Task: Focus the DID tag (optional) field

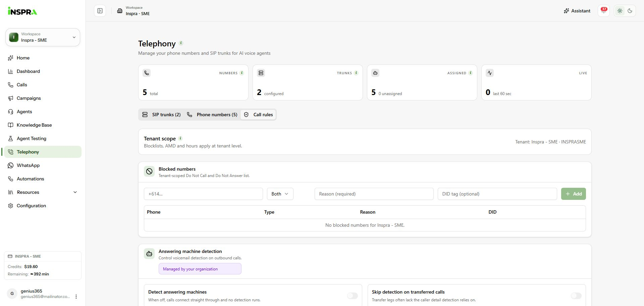Action: pyautogui.click(x=497, y=194)
